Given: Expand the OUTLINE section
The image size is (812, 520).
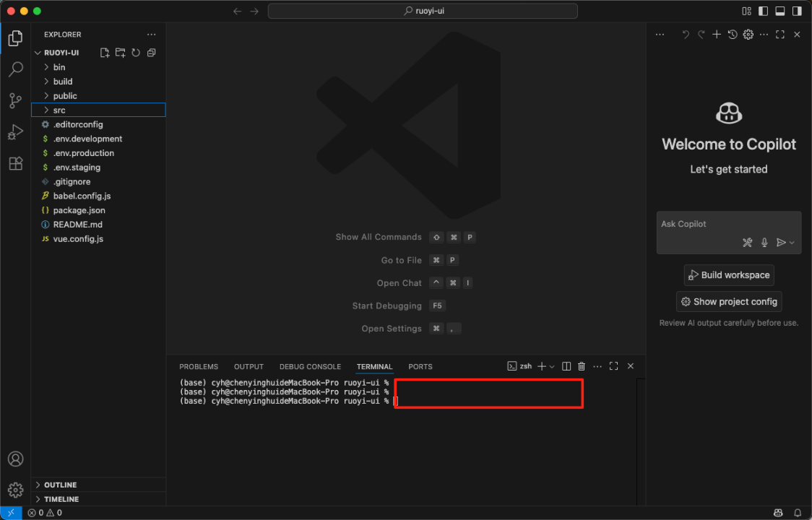Looking at the screenshot, I should coord(98,485).
